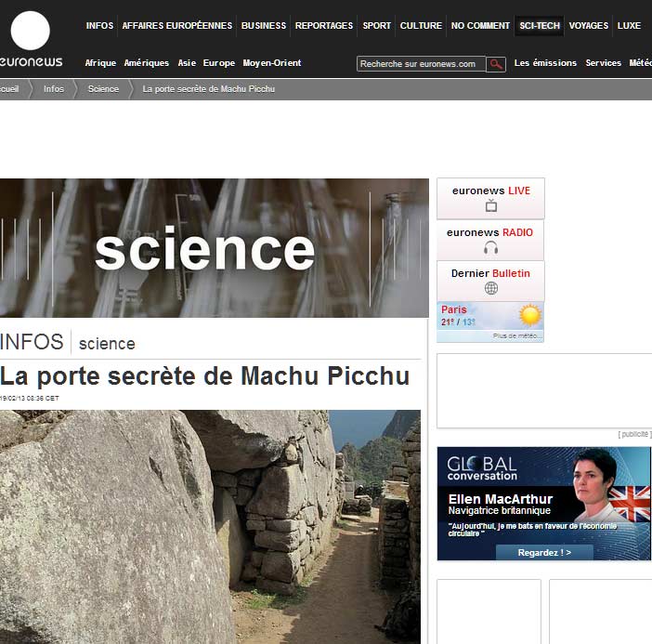
Task: Click the Machu Picchu article photo
Action: tap(210, 527)
